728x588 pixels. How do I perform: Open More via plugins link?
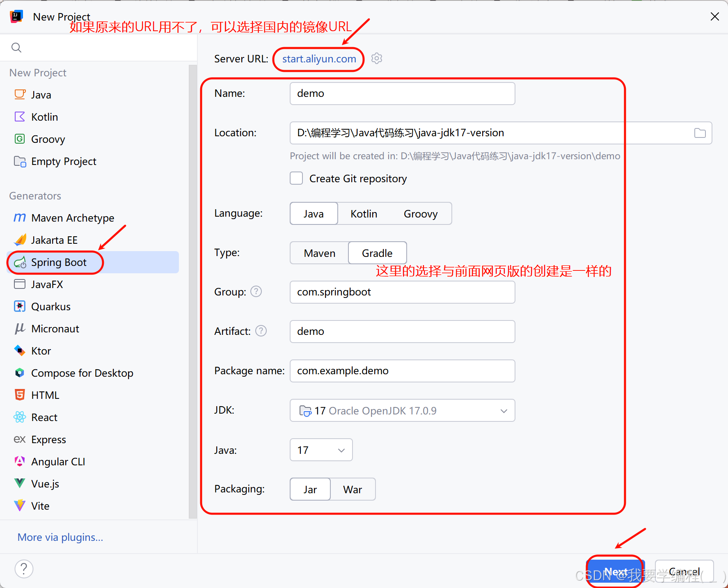60,537
